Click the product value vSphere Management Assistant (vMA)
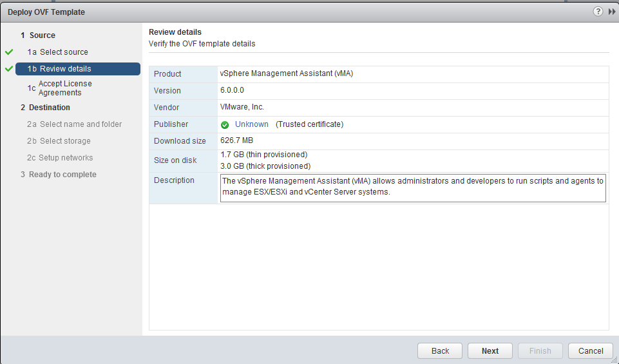 click(287, 73)
